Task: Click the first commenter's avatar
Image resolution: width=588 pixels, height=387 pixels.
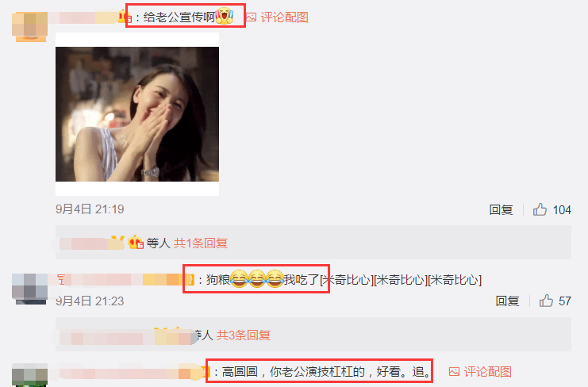Action: 29,26
